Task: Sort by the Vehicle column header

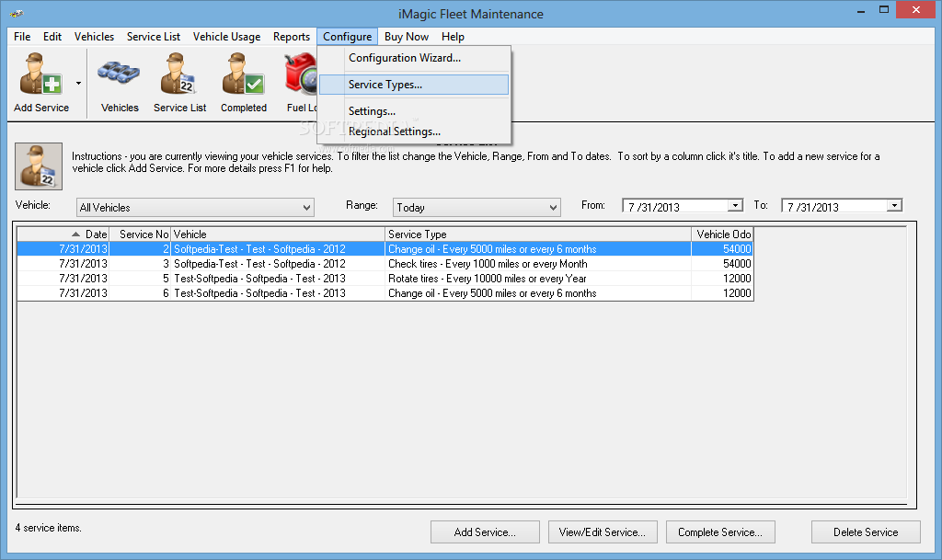Action: [x=278, y=234]
